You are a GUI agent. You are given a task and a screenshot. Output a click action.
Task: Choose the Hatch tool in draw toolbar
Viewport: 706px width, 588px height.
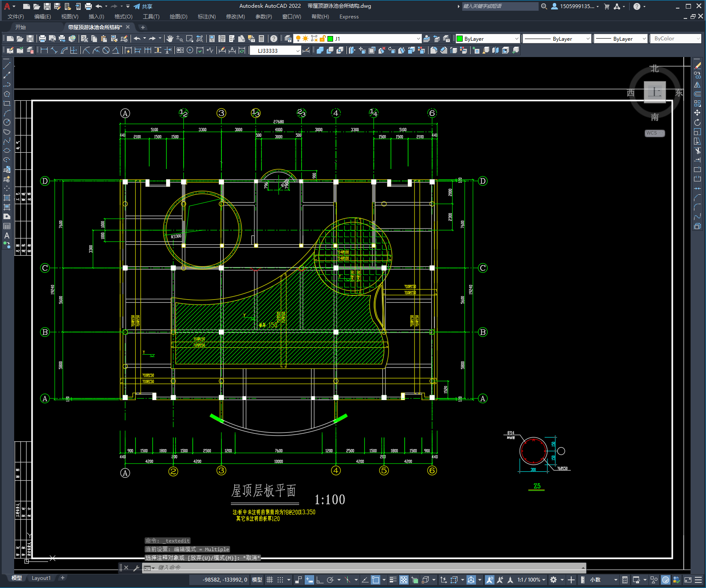(7, 198)
